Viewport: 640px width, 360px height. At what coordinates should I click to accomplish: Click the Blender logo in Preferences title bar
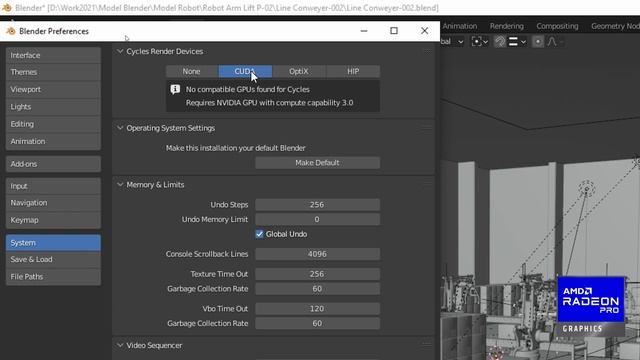point(11,31)
